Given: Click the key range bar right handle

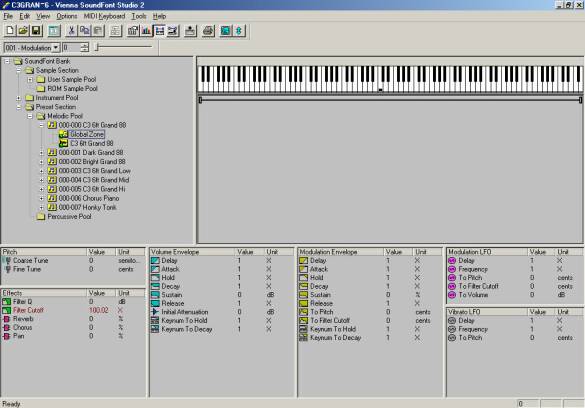Looking at the screenshot, I should pos(581,100).
